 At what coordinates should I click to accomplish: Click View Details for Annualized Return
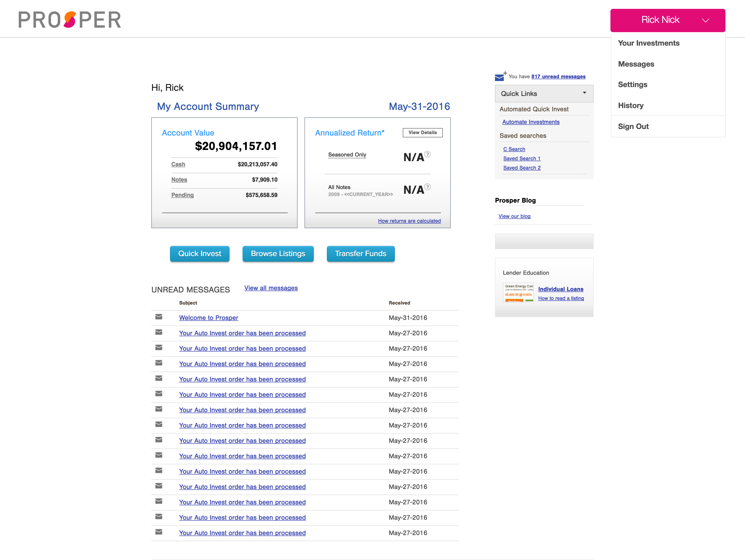(422, 132)
